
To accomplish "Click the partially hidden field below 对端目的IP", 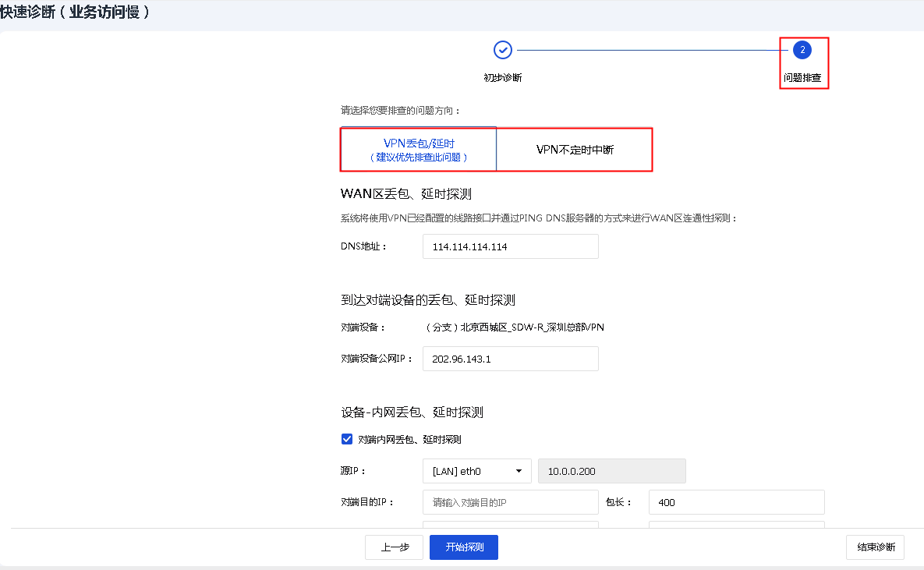I will (511, 525).
